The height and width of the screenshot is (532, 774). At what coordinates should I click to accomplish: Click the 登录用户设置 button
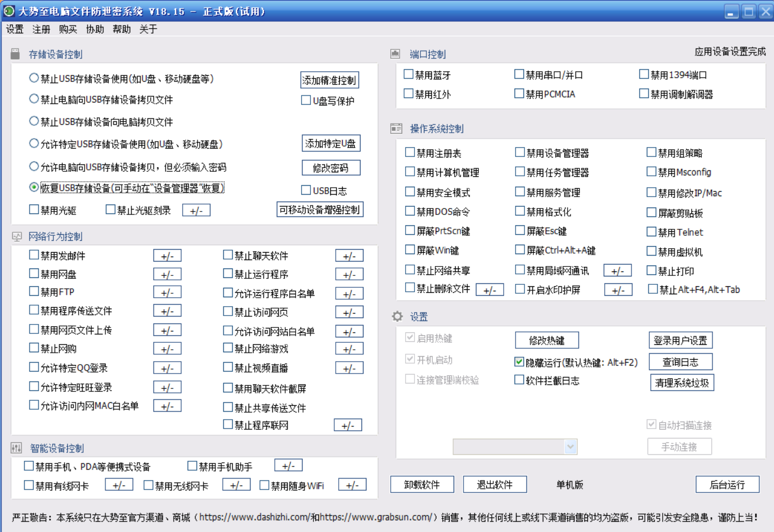coord(680,340)
